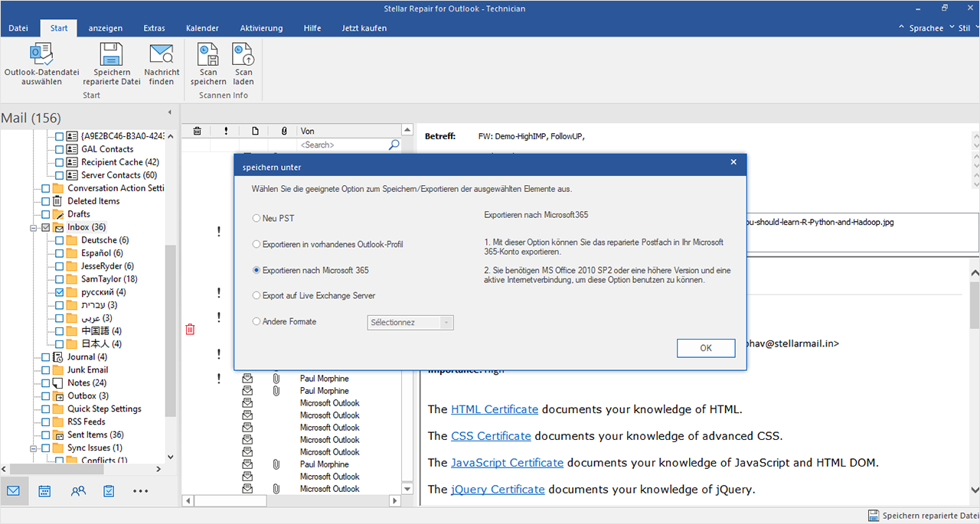Click the folder tree vertical scrollbar
Screen dimensions: 980x524
(x=171, y=330)
